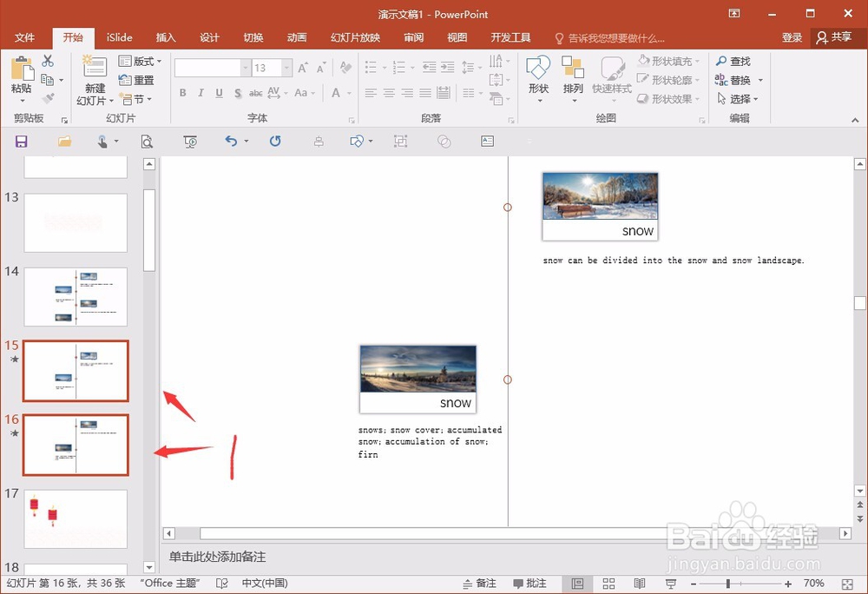Click the Tell Me search box

pyautogui.click(x=610, y=38)
